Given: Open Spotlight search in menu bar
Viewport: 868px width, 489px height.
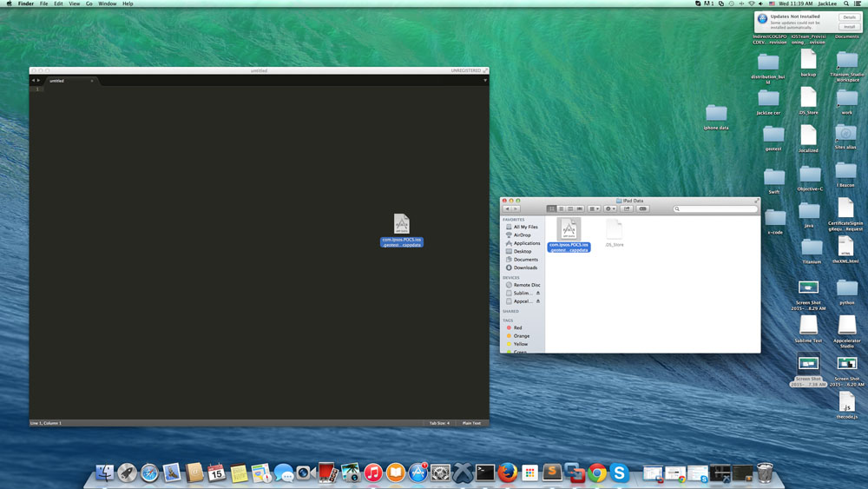Looking at the screenshot, I should tap(845, 3).
